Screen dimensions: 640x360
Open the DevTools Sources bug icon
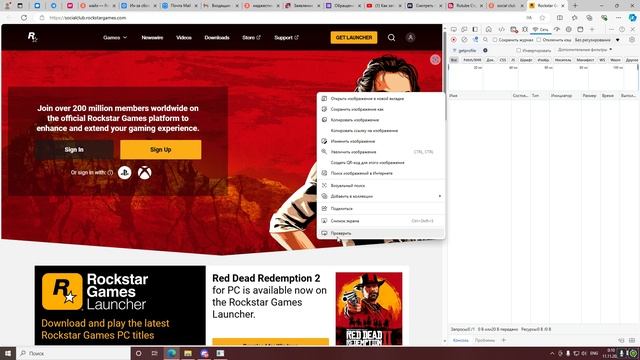coord(525,29)
